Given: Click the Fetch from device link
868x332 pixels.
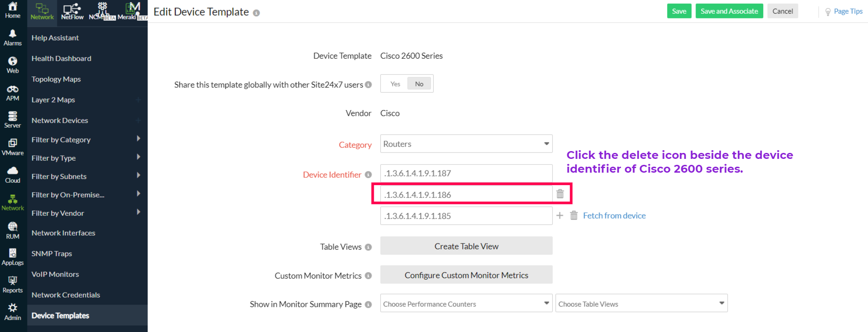Looking at the screenshot, I should coord(614,215).
